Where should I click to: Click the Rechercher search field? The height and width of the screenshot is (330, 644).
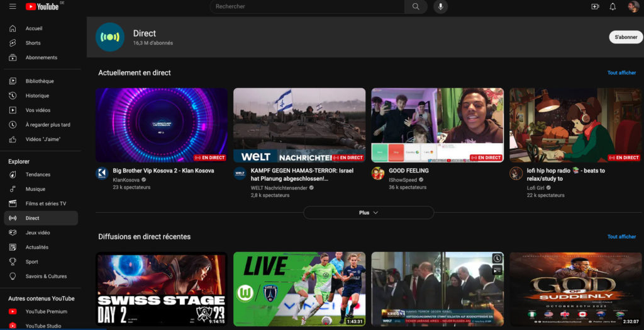point(307,6)
